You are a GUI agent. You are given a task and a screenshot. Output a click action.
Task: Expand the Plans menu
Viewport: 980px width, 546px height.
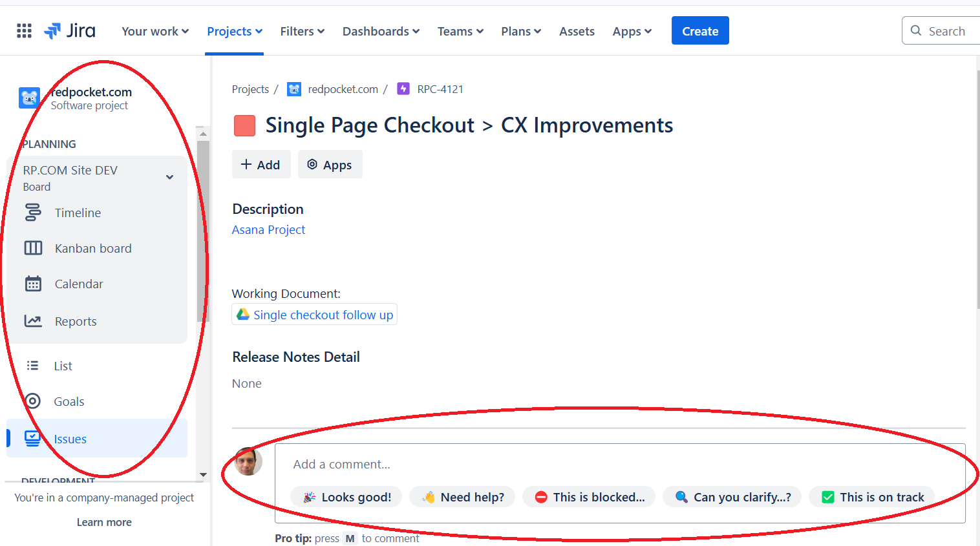pyautogui.click(x=521, y=31)
